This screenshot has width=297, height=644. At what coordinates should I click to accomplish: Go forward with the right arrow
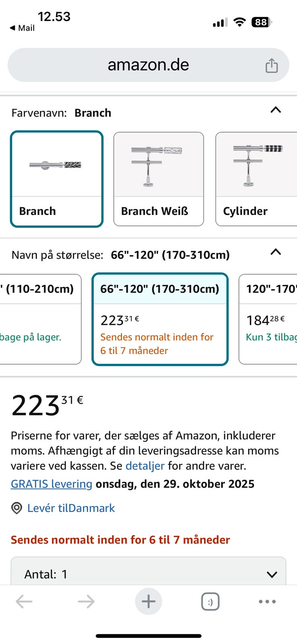[x=86, y=601]
